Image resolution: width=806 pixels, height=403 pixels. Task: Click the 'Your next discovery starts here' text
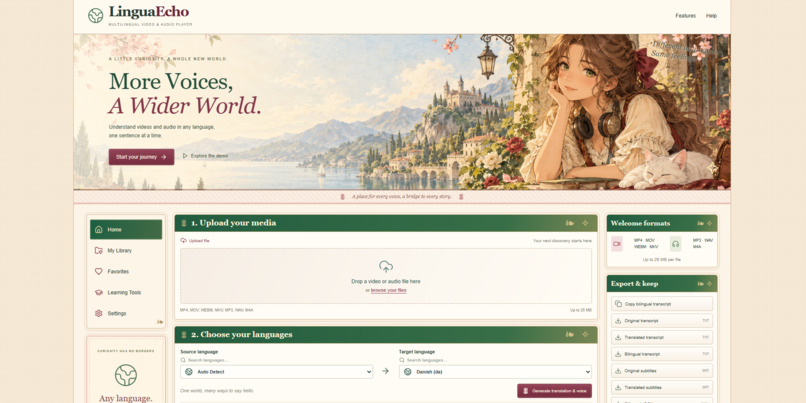point(562,241)
